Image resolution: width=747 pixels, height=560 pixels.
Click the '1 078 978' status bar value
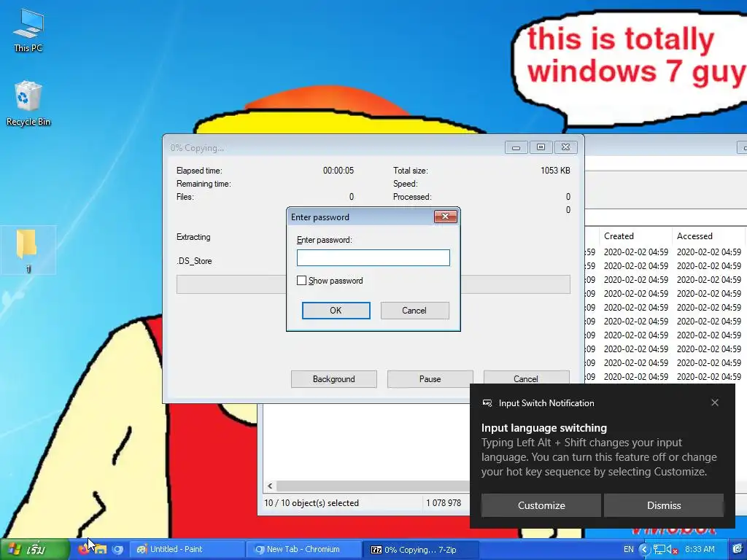coord(444,503)
